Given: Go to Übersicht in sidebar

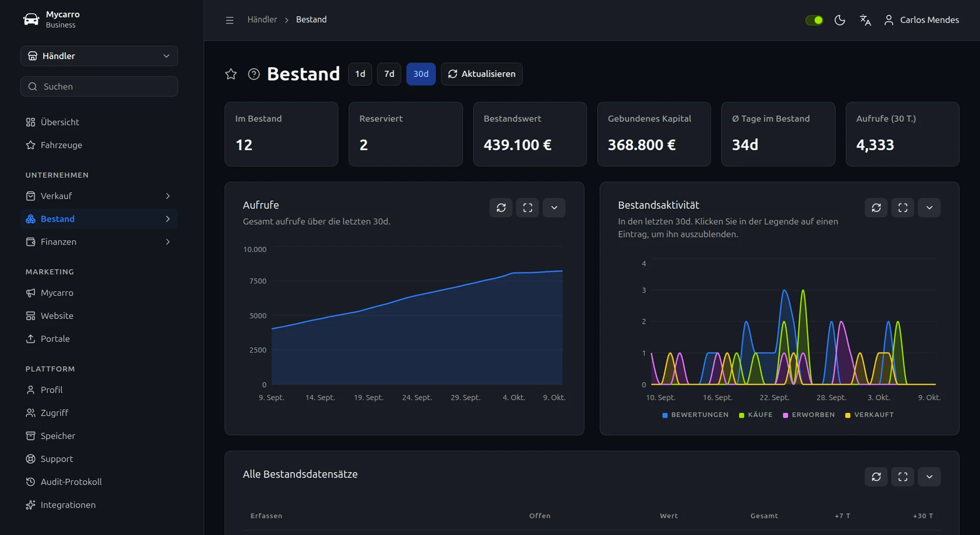Looking at the screenshot, I should [99, 122].
